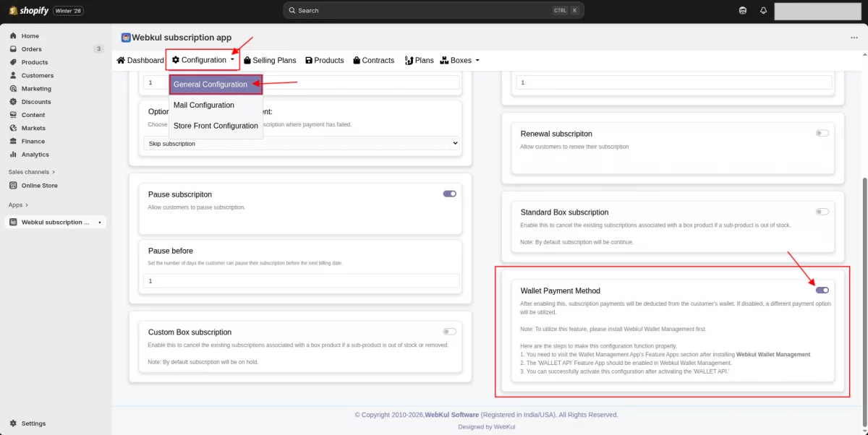Open the WebKul Software footer link
The height and width of the screenshot is (435, 868).
pos(451,415)
